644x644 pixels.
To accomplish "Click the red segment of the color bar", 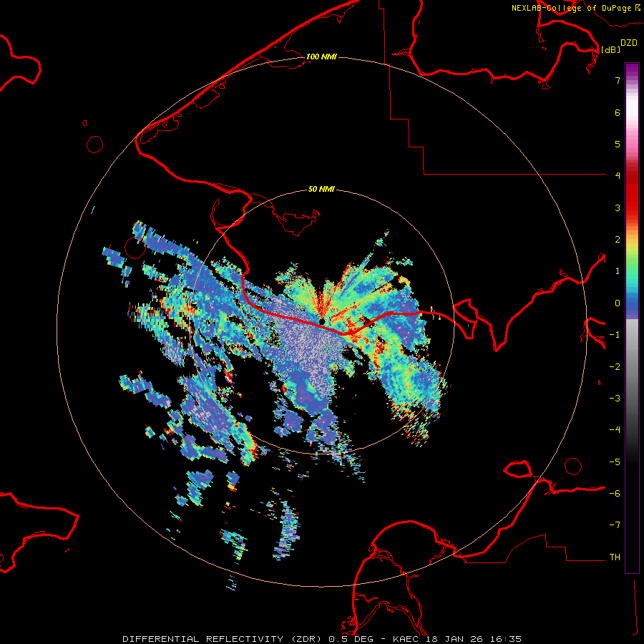I will click(632, 193).
